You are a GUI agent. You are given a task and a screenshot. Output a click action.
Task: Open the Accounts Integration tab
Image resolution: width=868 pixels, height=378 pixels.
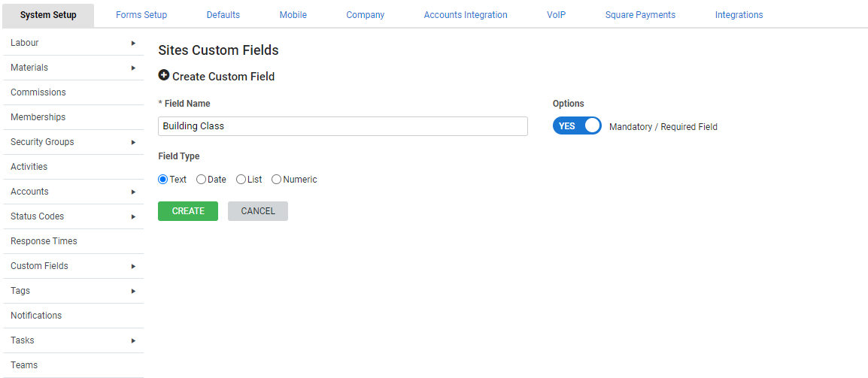pos(466,15)
